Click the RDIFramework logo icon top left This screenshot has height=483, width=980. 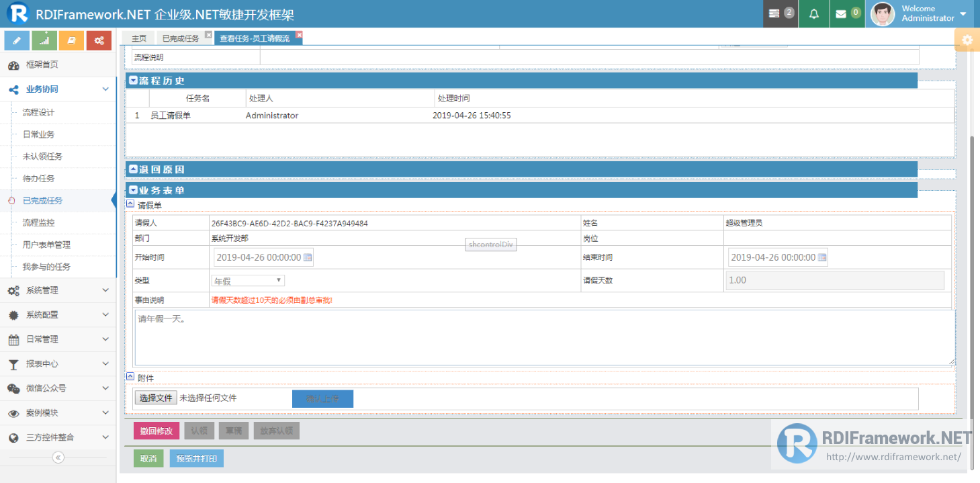[x=17, y=13]
